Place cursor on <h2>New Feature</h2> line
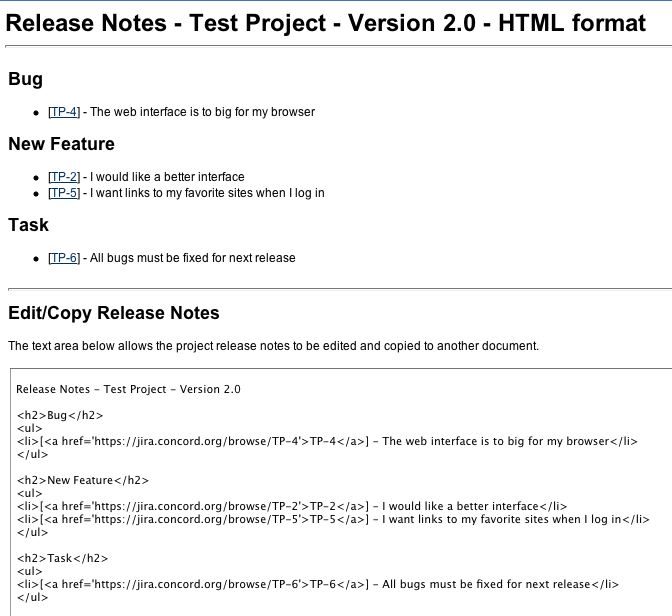This screenshot has width=672, height=616. [x=83, y=480]
